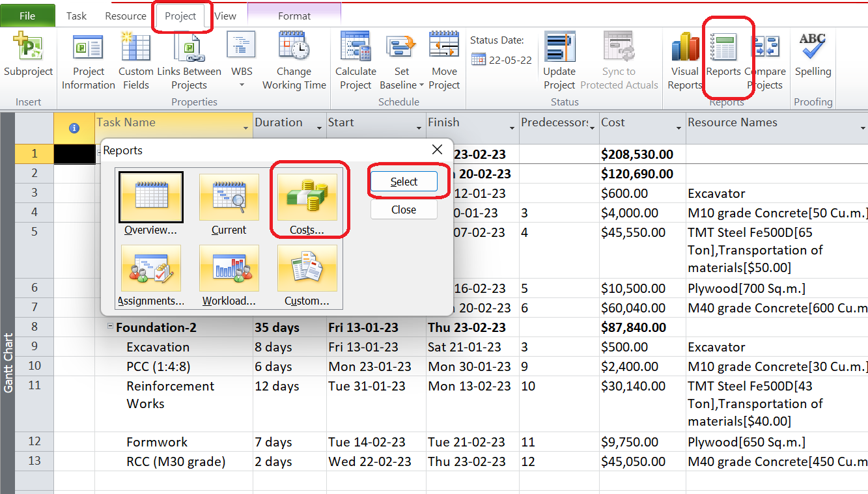Open Set Baseline dropdown
This screenshot has height=494, width=868.
(421, 85)
